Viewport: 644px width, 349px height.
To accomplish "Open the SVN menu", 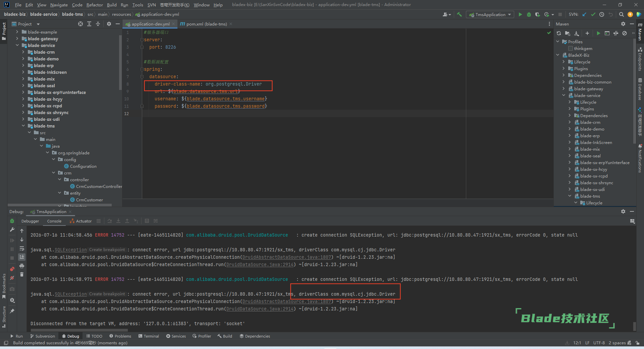I will pyautogui.click(x=152, y=5).
